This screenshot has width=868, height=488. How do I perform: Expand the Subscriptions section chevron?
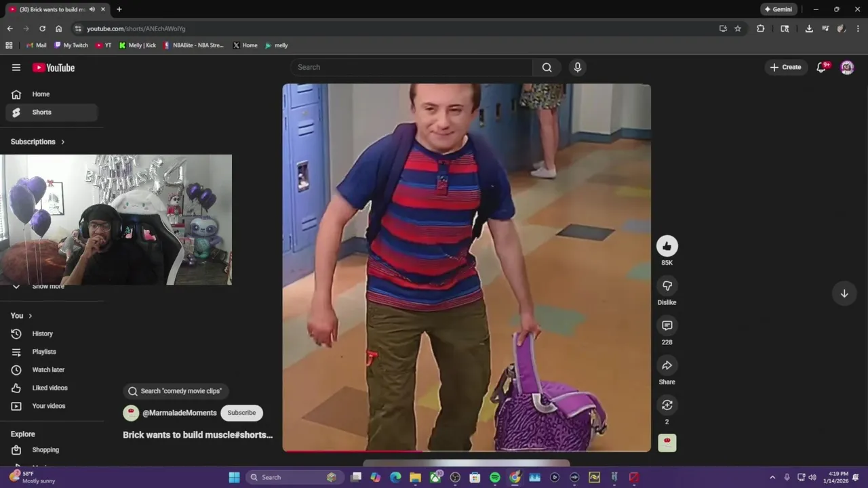(63, 142)
